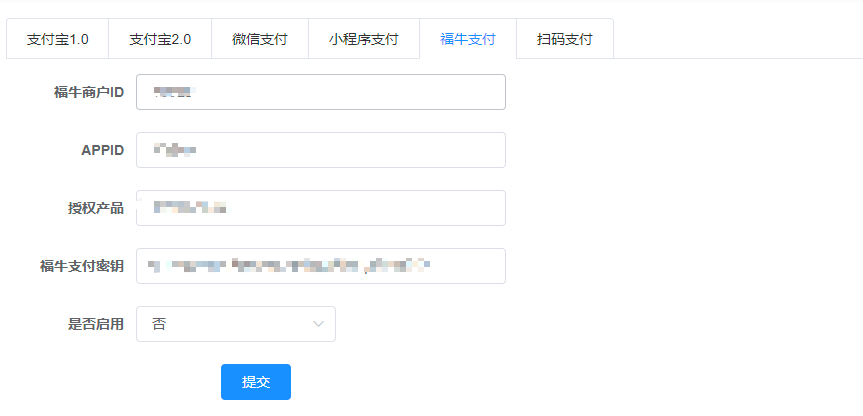Focus the 授权产品 input field
Image resolution: width=863 pixels, height=416 pixels.
320,208
